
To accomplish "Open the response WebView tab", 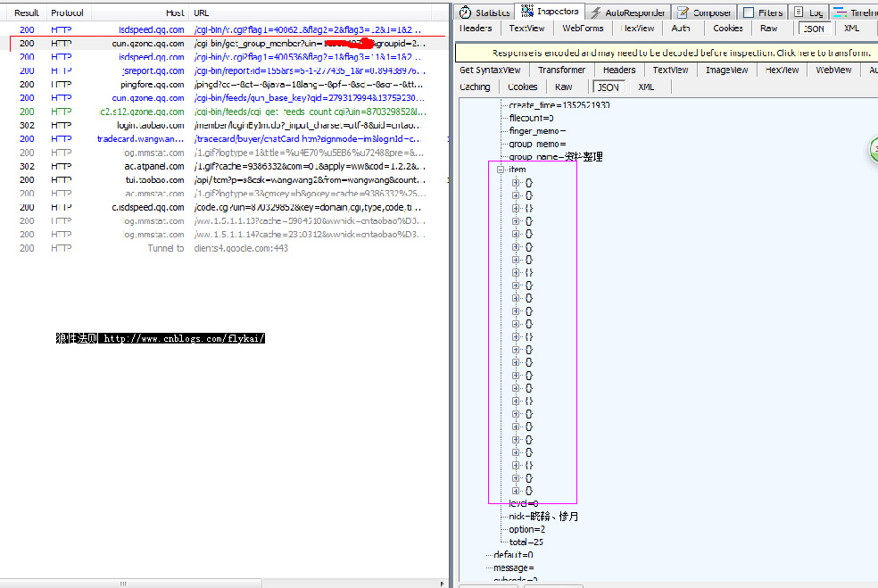I will [x=833, y=70].
